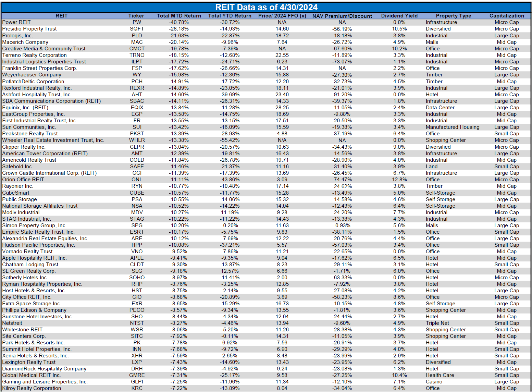Select ticker 'WY'
532x392 pixels.
click(x=137, y=75)
